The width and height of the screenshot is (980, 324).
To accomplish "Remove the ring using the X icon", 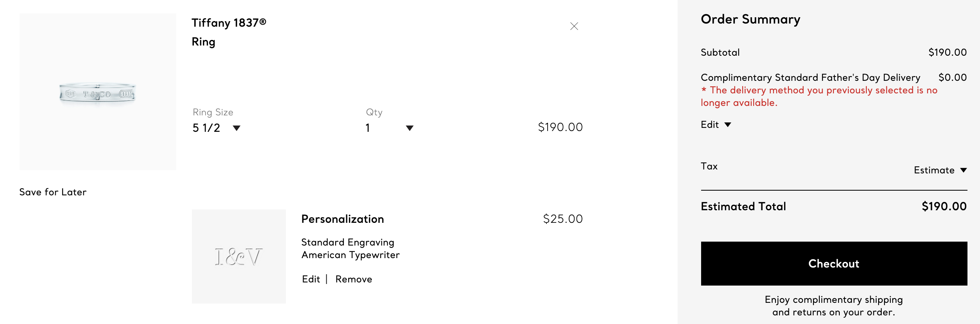I will (x=574, y=26).
